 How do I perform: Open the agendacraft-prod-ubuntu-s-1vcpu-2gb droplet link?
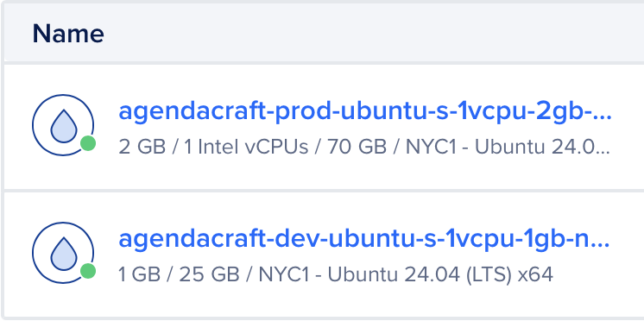(364, 112)
